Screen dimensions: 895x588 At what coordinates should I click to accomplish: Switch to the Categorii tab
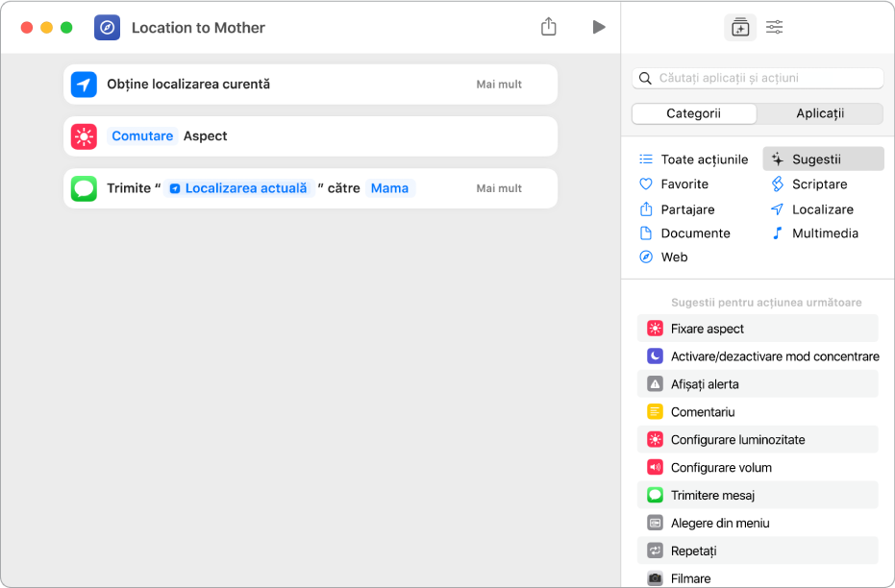coord(694,113)
